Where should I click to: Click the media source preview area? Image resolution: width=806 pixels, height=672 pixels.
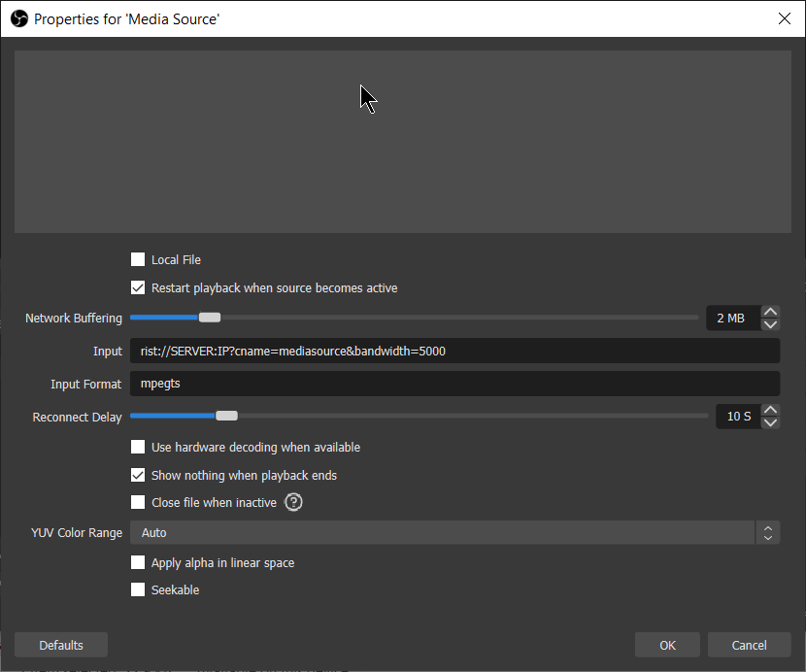(x=402, y=142)
